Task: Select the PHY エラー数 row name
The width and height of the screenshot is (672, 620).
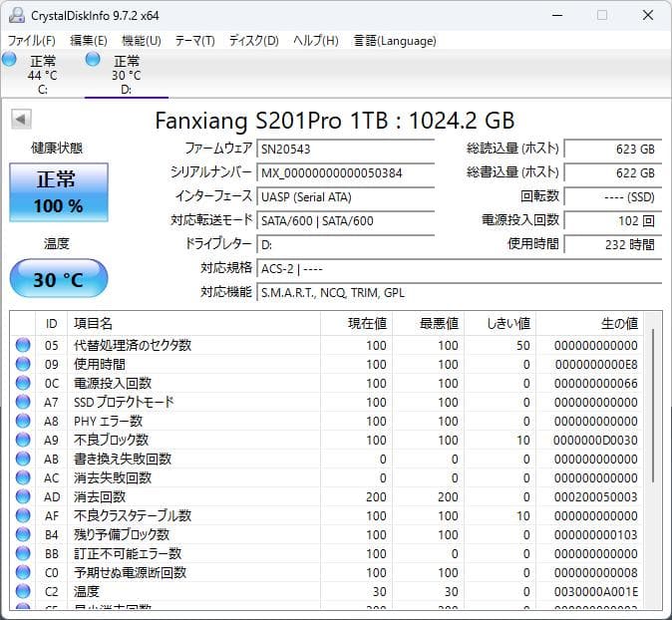Action: click(108, 421)
